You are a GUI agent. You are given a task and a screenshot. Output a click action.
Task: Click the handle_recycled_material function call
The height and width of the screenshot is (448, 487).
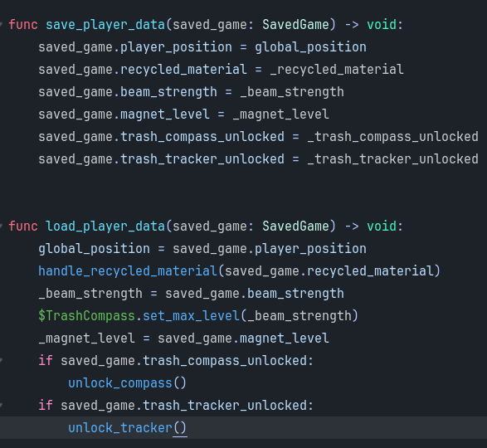point(128,271)
